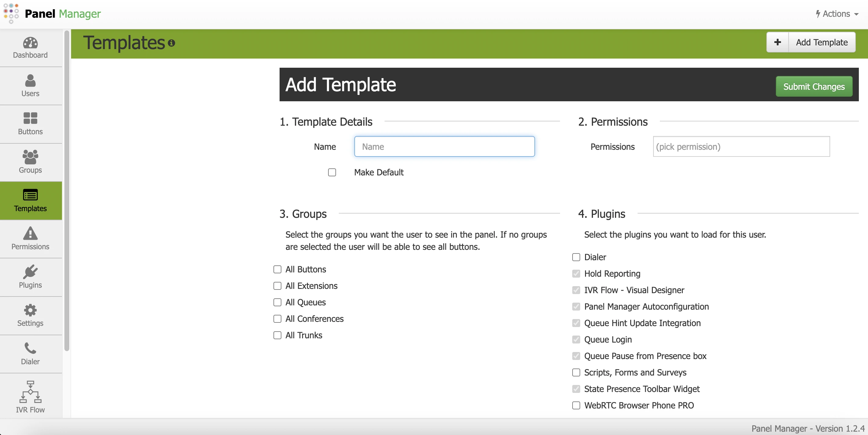The height and width of the screenshot is (435, 868).
Task: Enable the Dialer plugin checkbox
Action: (x=576, y=257)
